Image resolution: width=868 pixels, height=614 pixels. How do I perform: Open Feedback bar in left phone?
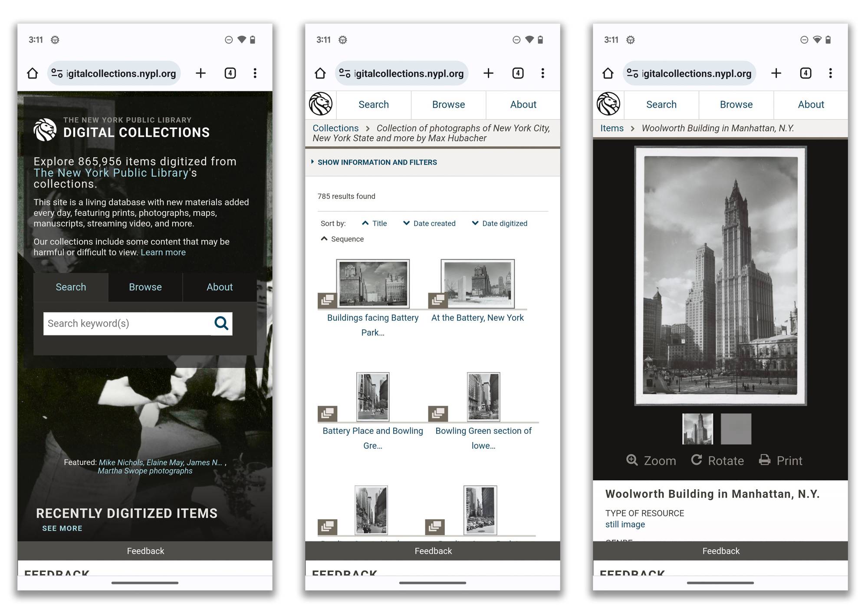145,551
